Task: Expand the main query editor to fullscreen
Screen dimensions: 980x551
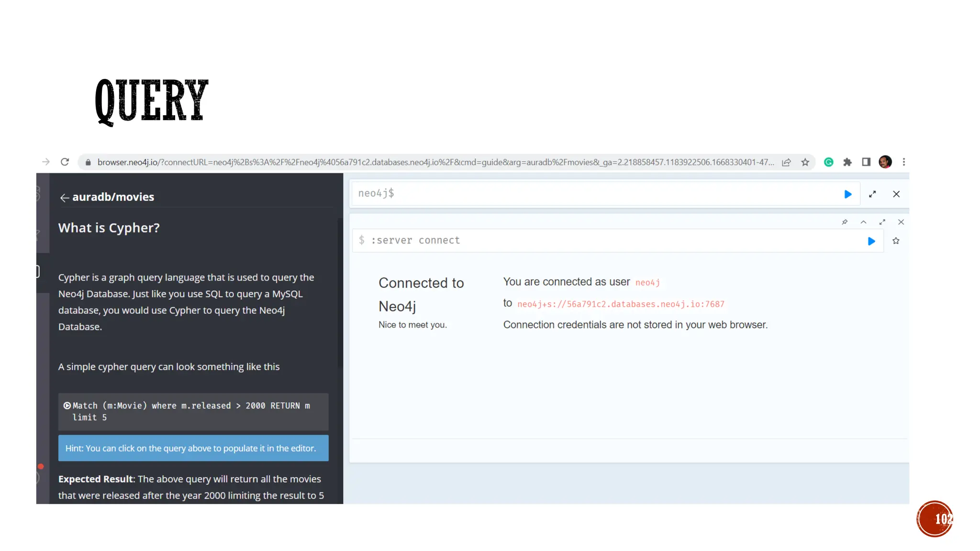Action: [872, 194]
